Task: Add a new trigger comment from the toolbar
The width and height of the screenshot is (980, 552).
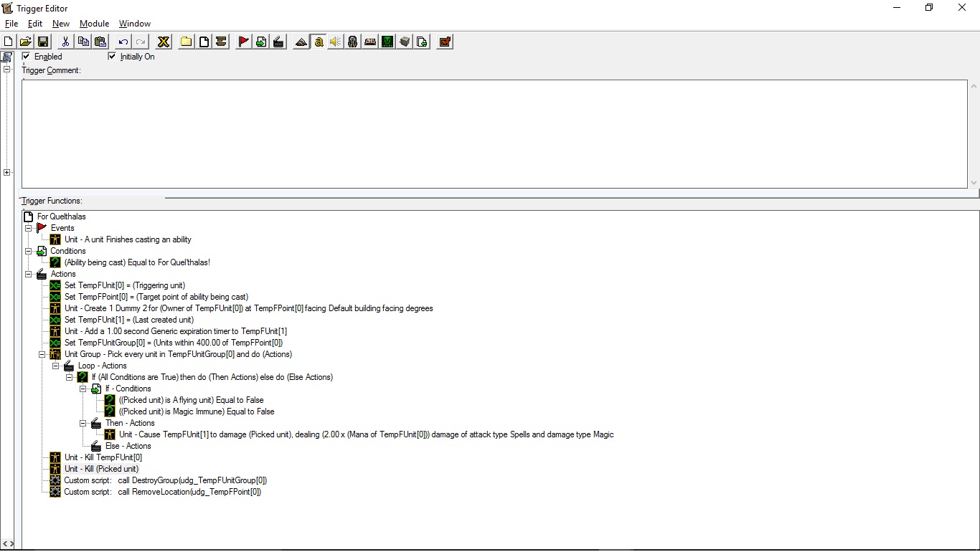Action: point(221,42)
